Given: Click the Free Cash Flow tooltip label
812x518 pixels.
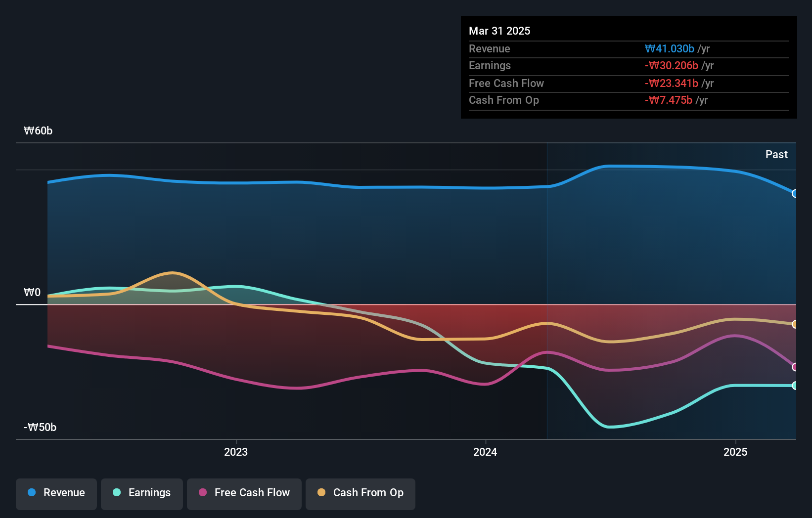Looking at the screenshot, I should click(x=506, y=83).
